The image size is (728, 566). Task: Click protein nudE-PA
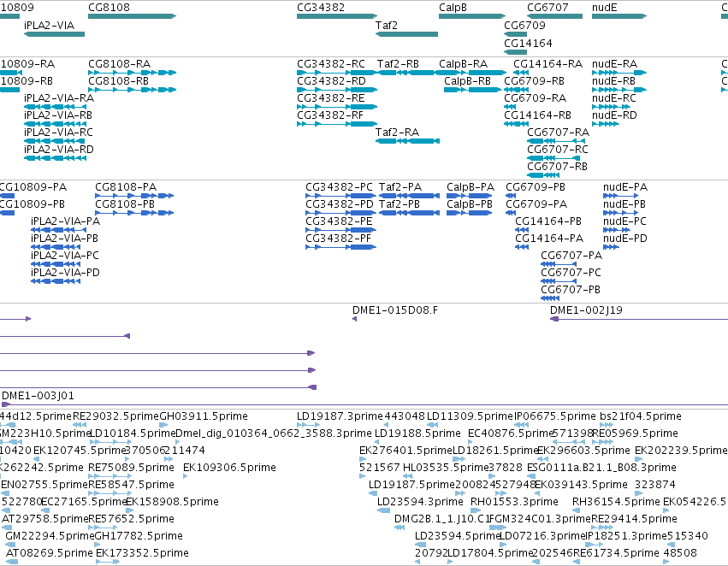pos(625,187)
